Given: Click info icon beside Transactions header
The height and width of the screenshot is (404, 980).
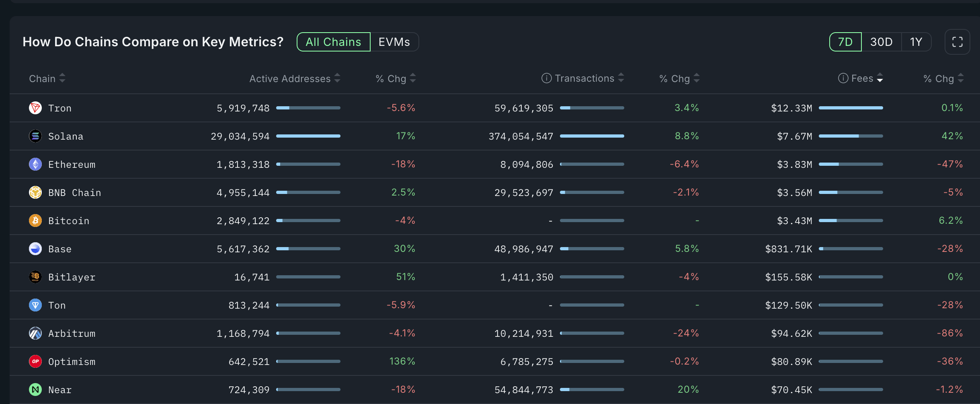Looking at the screenshot, I should point(546,78).
